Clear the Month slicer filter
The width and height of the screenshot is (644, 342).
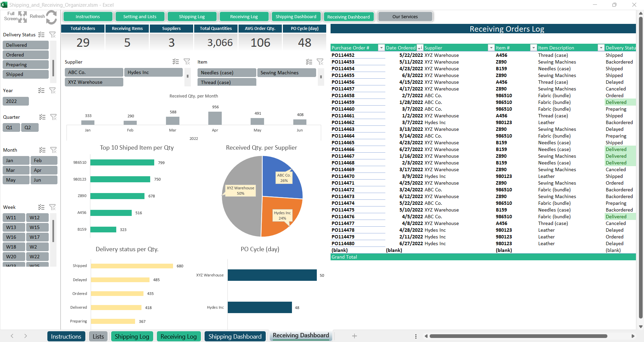(x=53, y=150)
